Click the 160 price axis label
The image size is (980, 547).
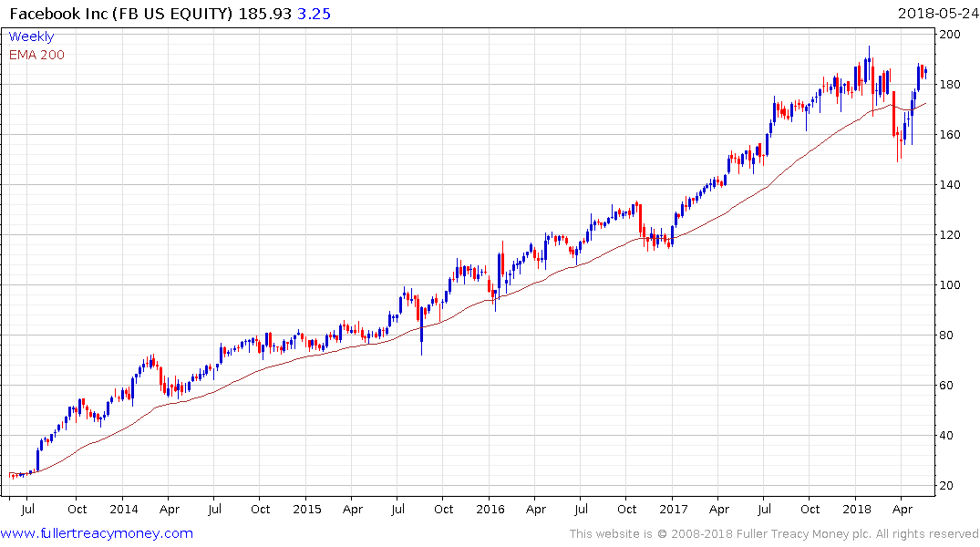tap(950, 134)
